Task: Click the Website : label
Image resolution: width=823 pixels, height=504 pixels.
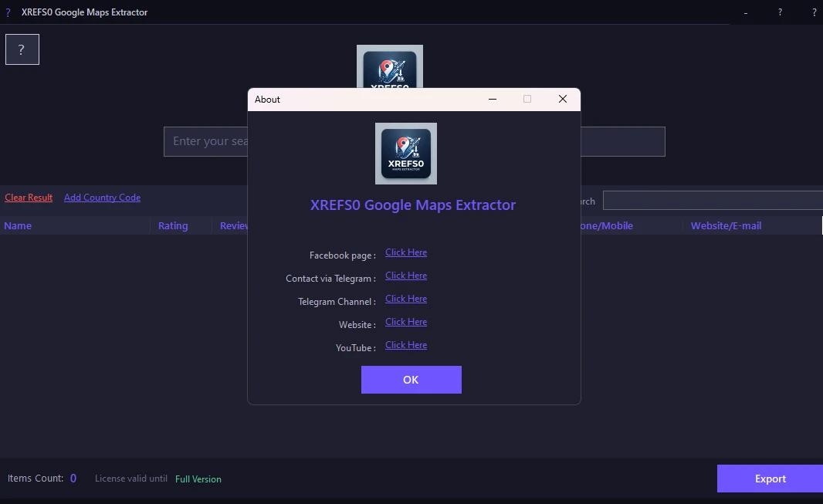Action: [357, 325]
